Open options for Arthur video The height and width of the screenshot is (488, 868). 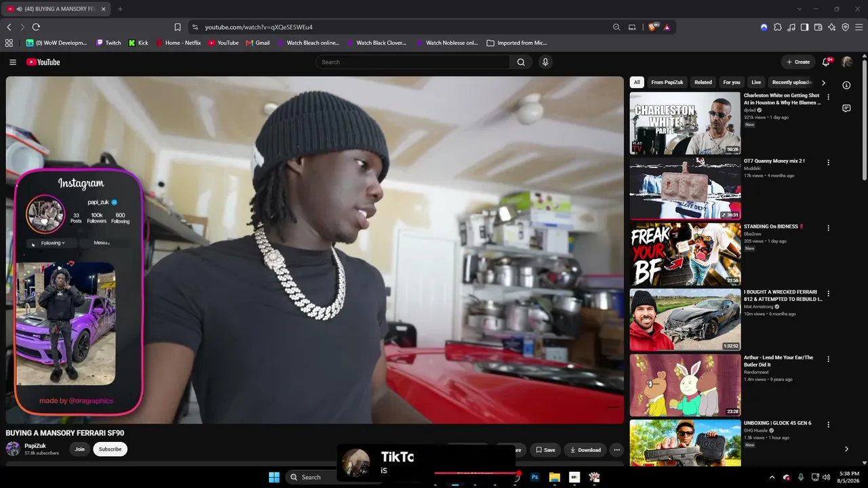828,359
